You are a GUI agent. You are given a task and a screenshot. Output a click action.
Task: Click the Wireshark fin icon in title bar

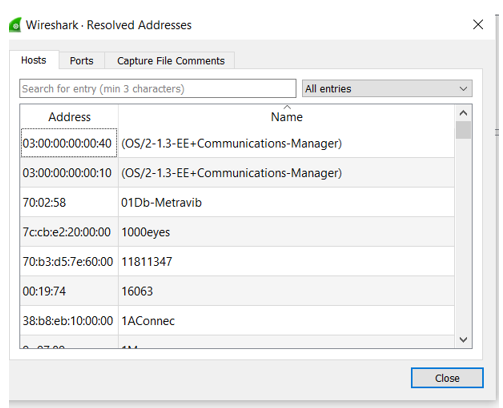point(15,25)
